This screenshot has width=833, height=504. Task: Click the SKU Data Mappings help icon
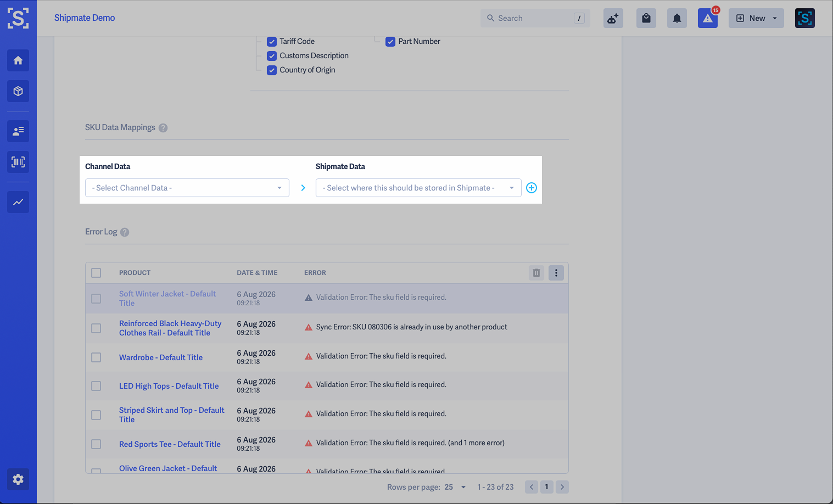coord(163,128)
